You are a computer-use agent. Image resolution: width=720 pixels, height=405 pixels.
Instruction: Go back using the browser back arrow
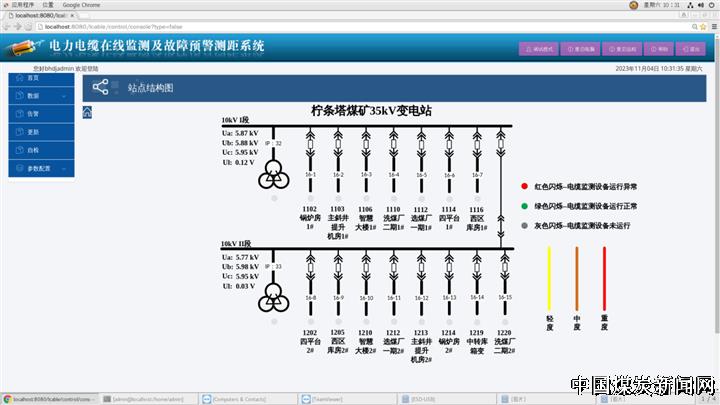(x=8, y=27)
